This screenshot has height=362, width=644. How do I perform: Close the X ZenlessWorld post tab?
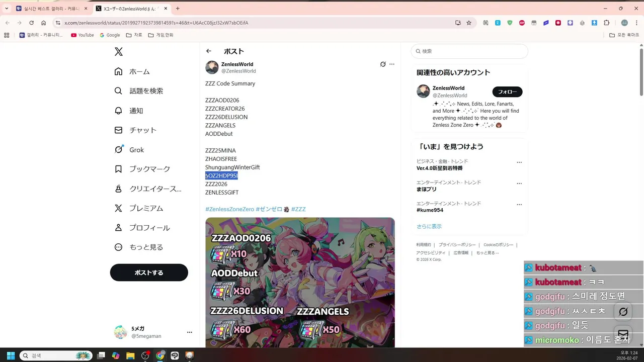pos(166,9)
